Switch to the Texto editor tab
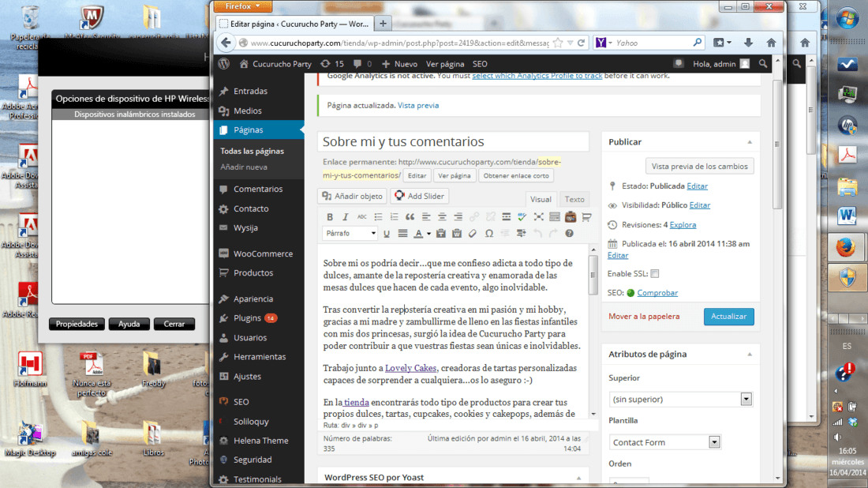The width and height of the screenshot is (868, 488). pyautogui.click(x=574, y=200)
